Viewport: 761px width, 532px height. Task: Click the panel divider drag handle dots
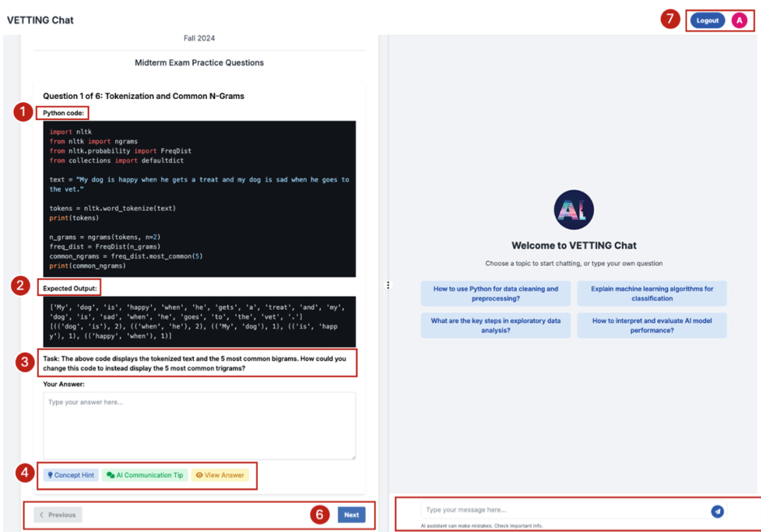pyautogui.click(x=388, y=285)
